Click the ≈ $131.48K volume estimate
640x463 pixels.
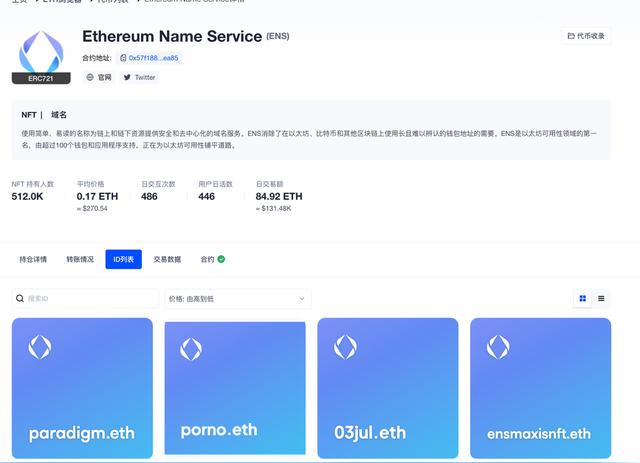point(273,209)
